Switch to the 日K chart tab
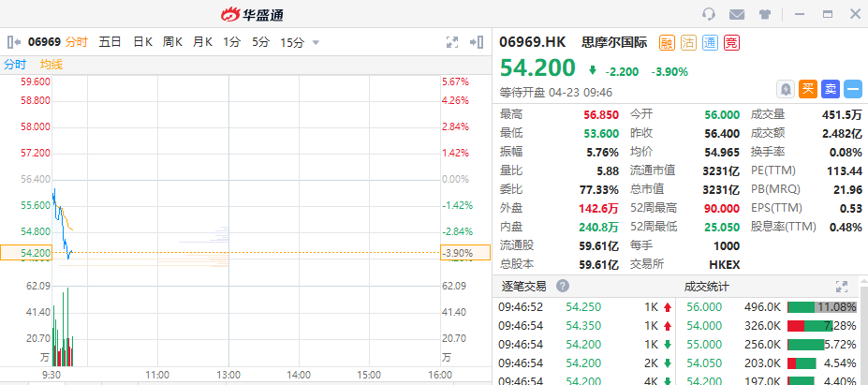Image resolution: width=868 pixels, height=385 pixels. tap(143, 42)
